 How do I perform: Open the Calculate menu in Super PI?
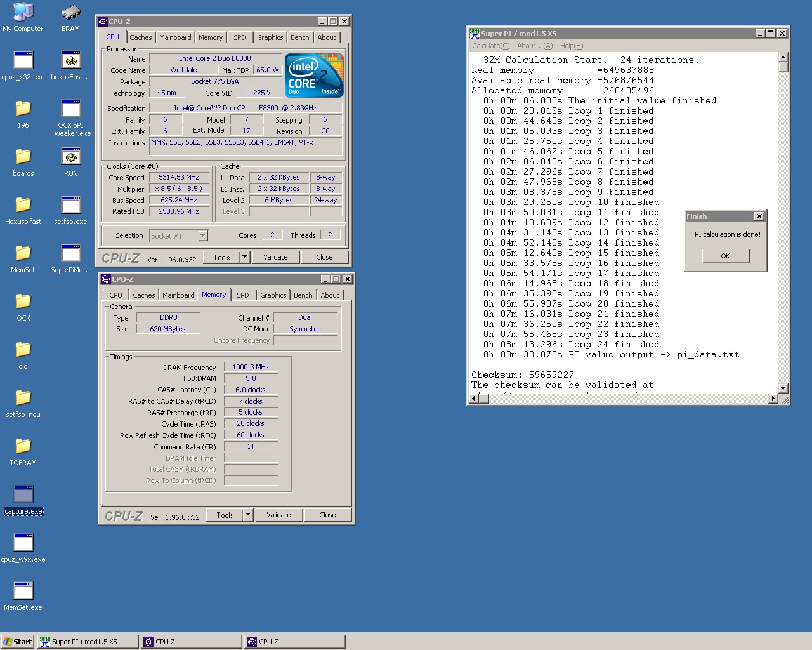pos(490,46)
